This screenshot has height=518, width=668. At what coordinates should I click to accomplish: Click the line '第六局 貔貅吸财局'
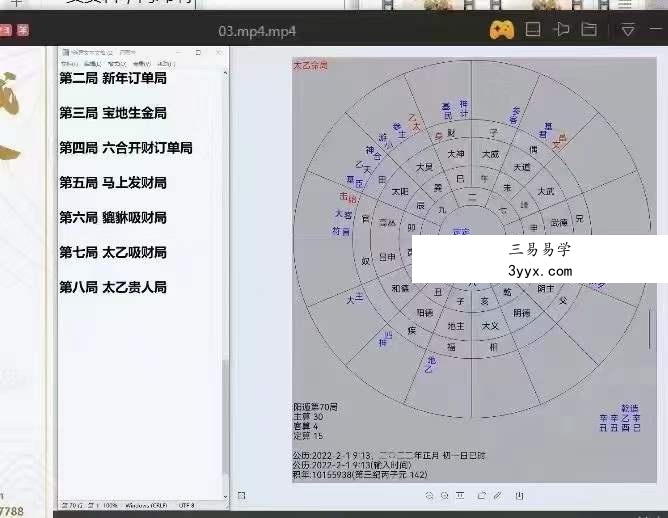coord(113,218)
